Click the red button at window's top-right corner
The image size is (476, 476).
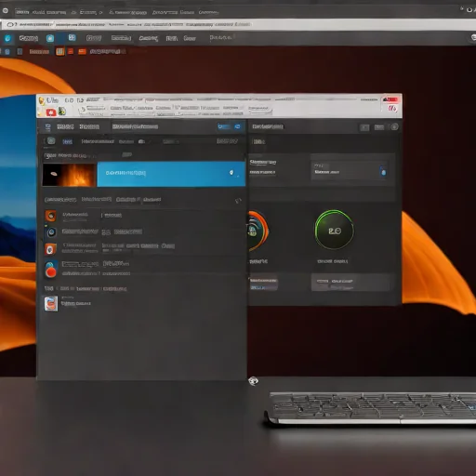(390, 99)
